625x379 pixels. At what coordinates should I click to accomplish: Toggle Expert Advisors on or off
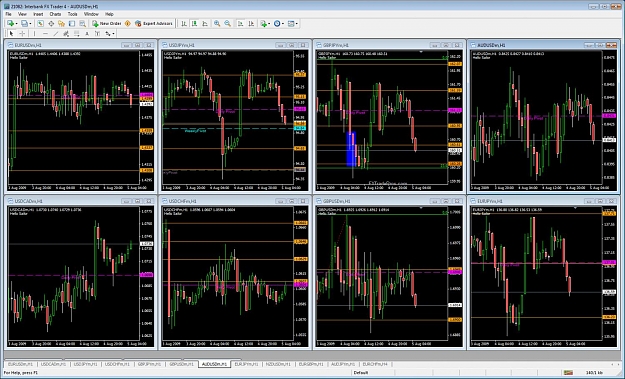click(154, 24)
